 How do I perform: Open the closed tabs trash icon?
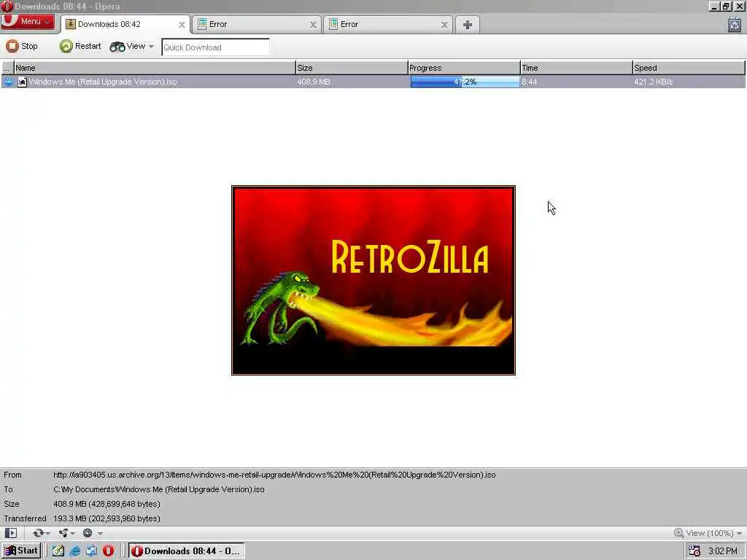735,24
